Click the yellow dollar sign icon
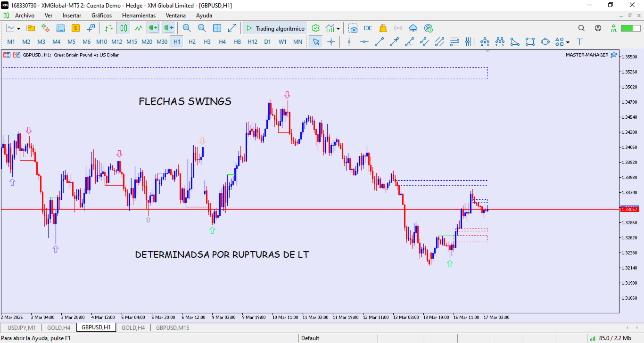644x343 pixels. pyautogui.click(x=75, y=28)
